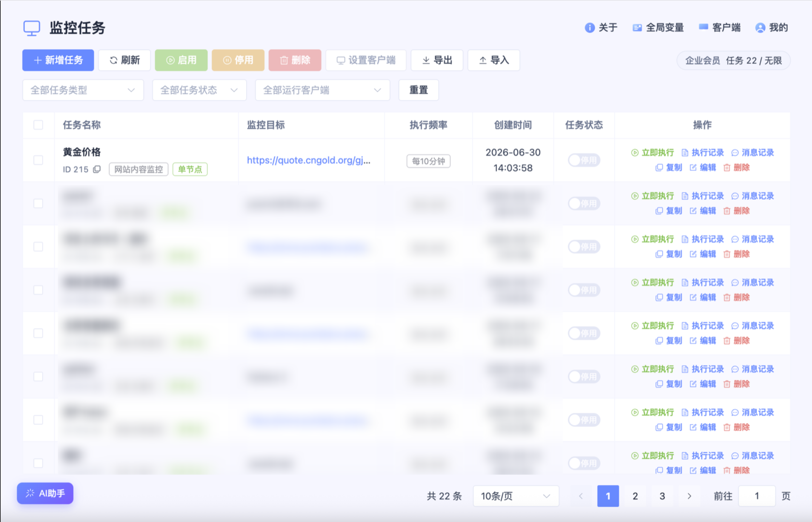
Task: Open the AI助手 assistant
Action: (x=45, y=493)
